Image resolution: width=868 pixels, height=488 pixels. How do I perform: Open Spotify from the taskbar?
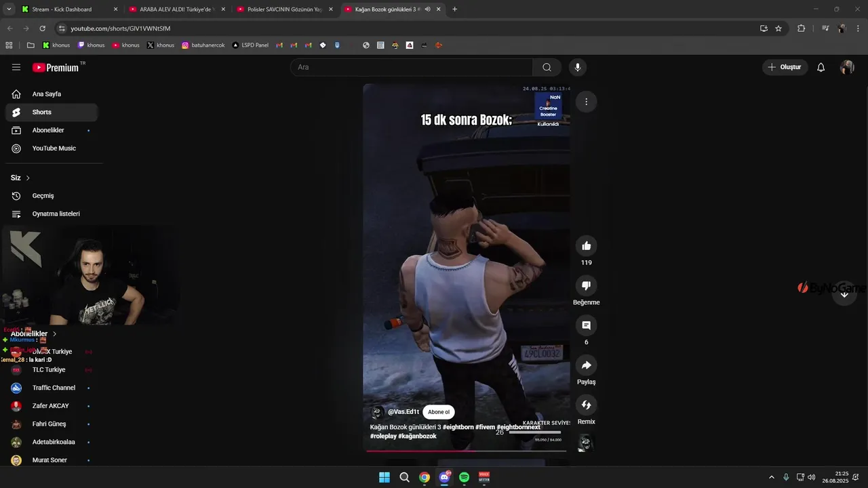[x=464, y=477]
